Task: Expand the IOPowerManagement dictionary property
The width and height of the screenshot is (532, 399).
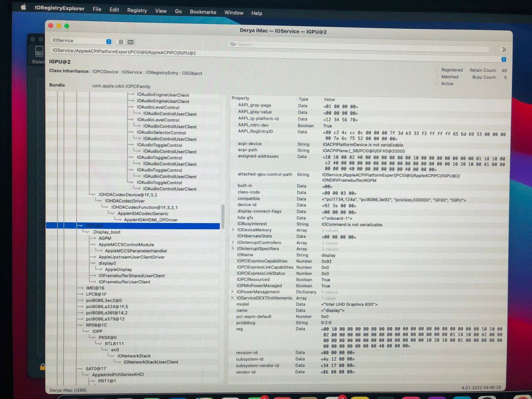Action: pyautogui.click(x=232, y=292)
